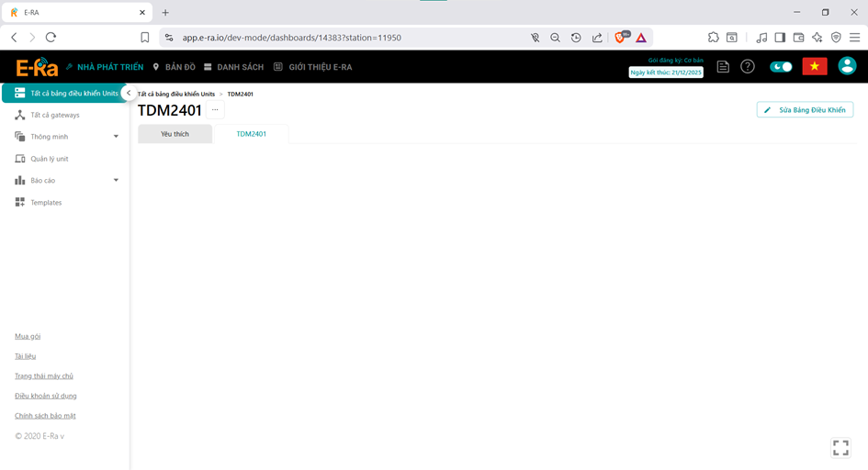868x470 pixels.
Task: Open the BẢN ĐỒ menu item
Action: point(174,67)
